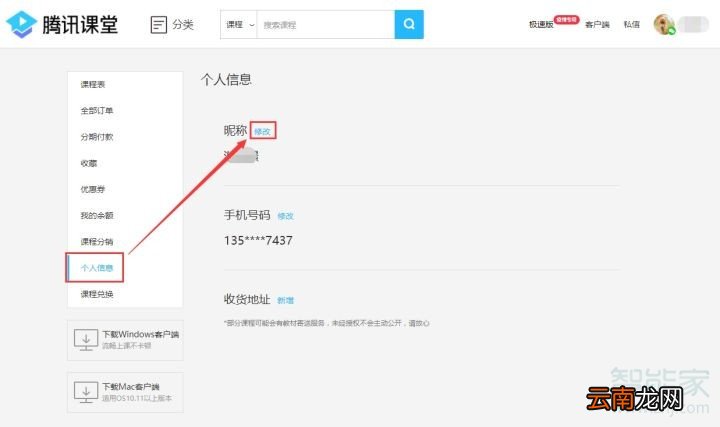Focus the 搜索课程 search input field

(326, 24)
